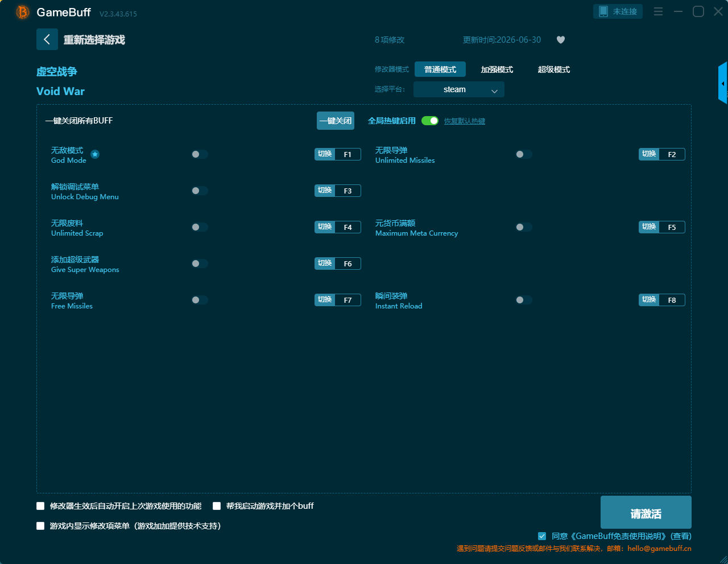
Task: Open the steam platform dropdown
Action: pyautogui.click(x=459, y=89)
